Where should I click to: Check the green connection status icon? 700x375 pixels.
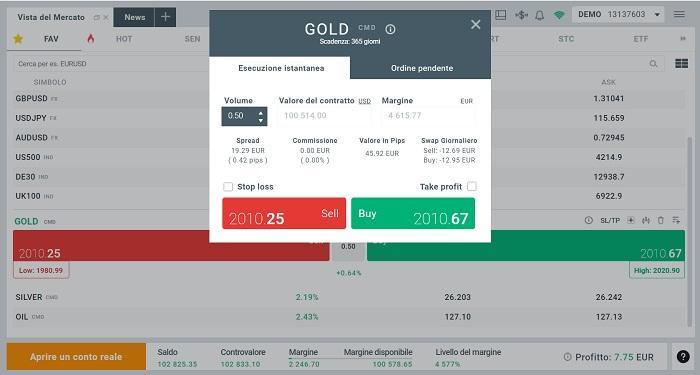559,15
